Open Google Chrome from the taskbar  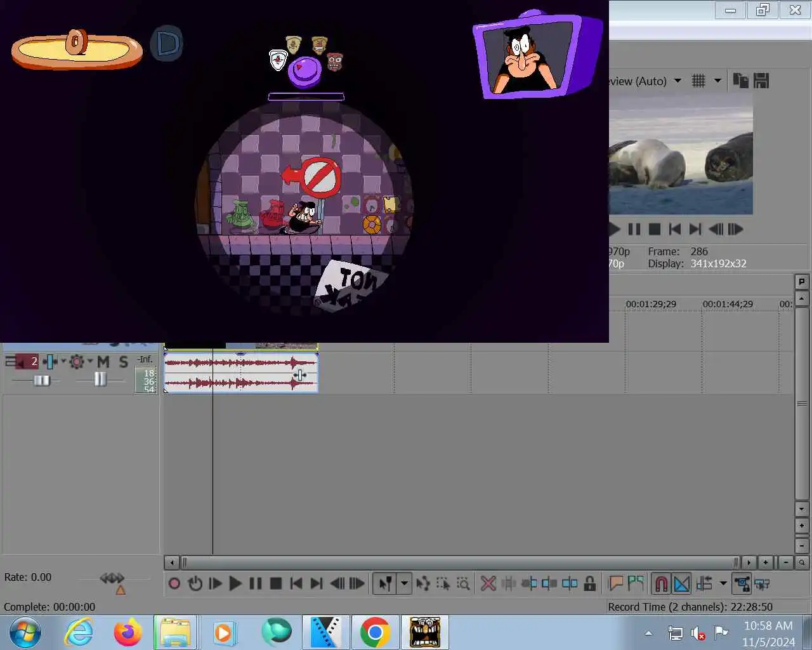click(375, 632)
